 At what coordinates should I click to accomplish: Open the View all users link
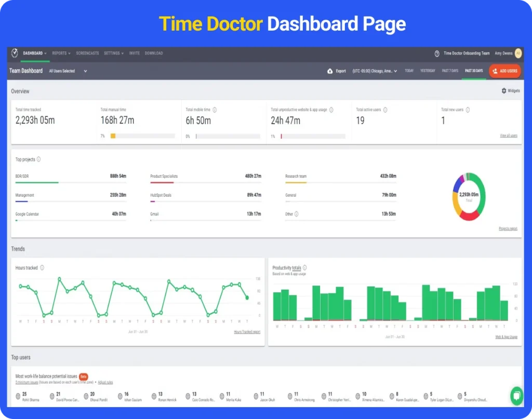pos(508,136)
